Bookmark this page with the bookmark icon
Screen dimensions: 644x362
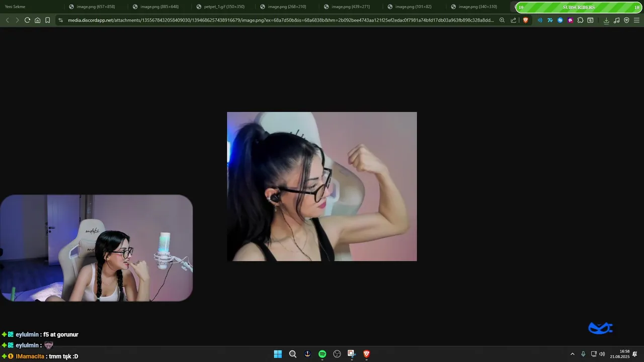[47, 20]
